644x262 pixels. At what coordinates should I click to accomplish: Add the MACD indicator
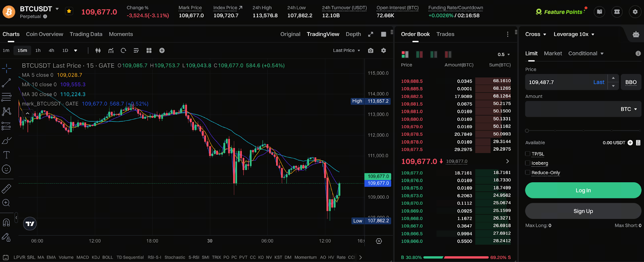(x=83, y=257)
